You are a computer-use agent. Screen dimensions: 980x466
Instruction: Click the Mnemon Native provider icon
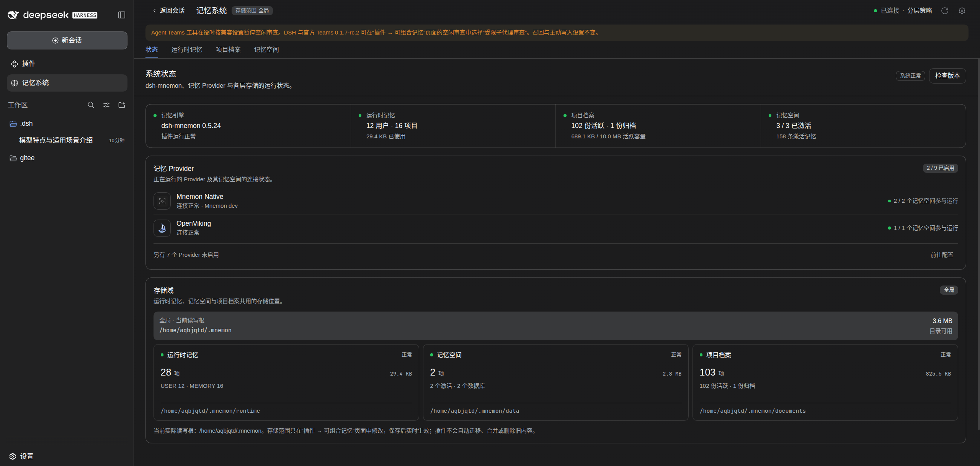click(162, 201)
